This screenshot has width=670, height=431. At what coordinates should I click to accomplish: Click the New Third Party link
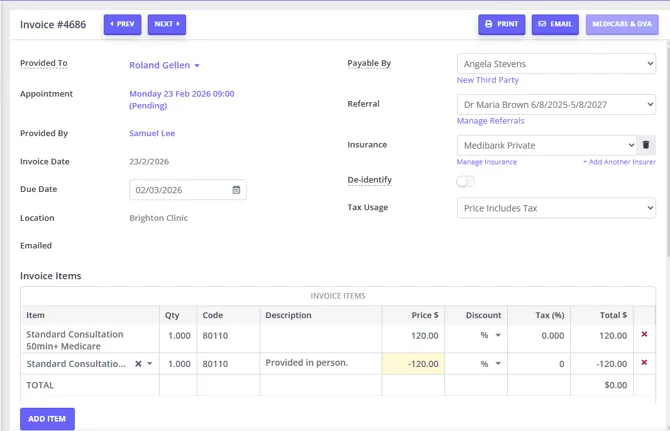tap(488, 80)
